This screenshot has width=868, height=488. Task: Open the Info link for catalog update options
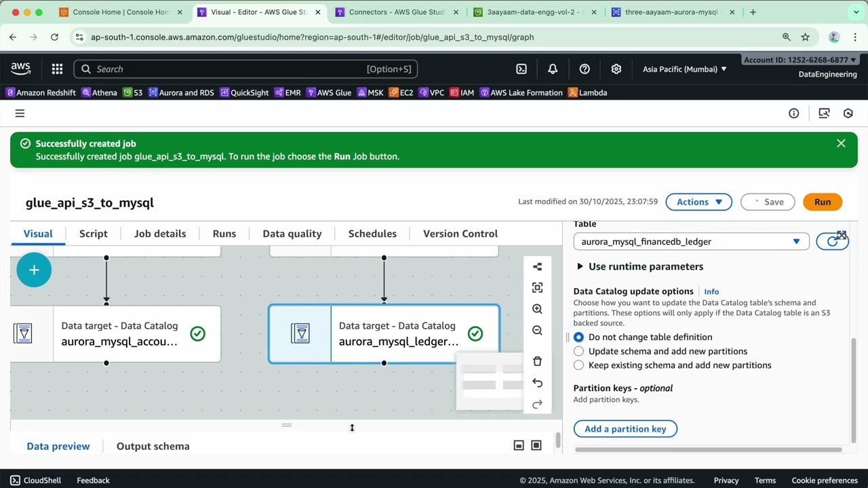pyautogui.click(x=711, y=291)
